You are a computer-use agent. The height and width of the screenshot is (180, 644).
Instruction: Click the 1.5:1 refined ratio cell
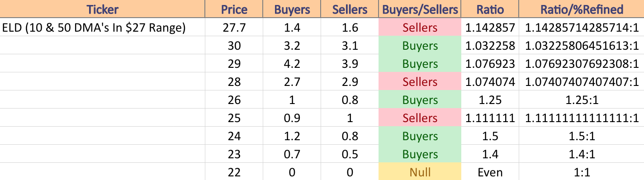click(x=582, y=136)
